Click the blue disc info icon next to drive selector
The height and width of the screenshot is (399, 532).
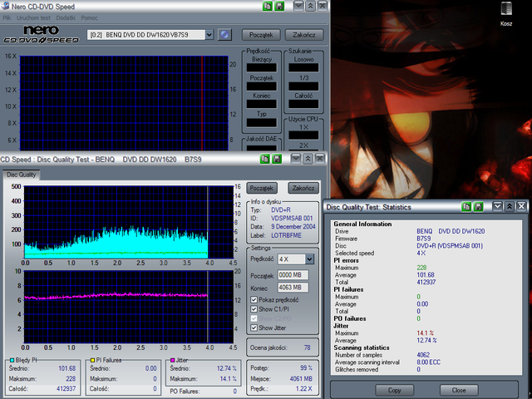[x=224, y=35]
